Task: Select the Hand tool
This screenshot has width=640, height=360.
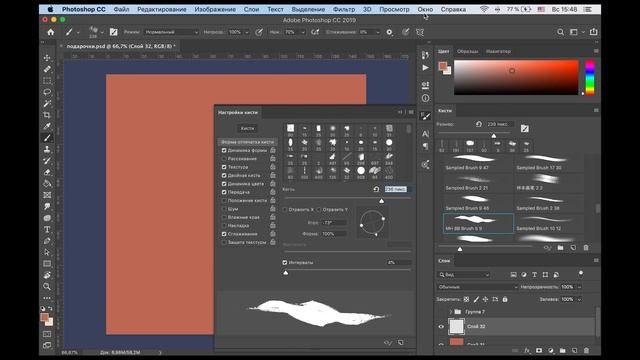Action: click(47, 275)
